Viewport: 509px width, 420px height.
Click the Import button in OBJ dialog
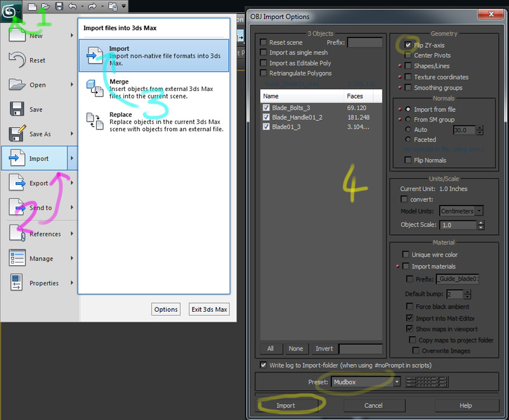click(286, 405)
